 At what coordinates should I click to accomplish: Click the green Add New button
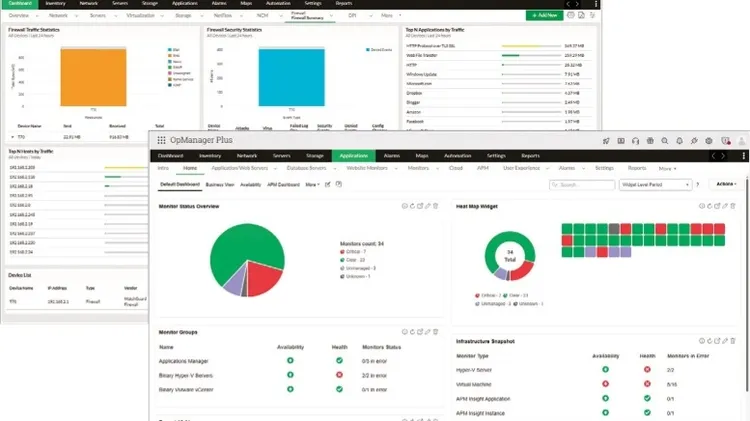(x=546, y=16)
